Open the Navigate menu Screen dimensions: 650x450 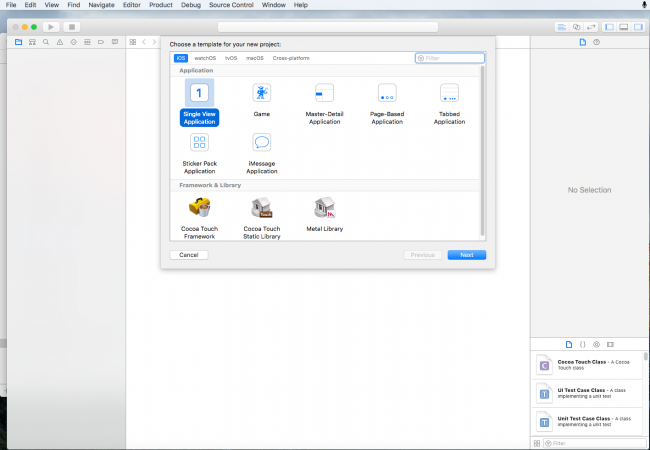[x=101, y=5]
